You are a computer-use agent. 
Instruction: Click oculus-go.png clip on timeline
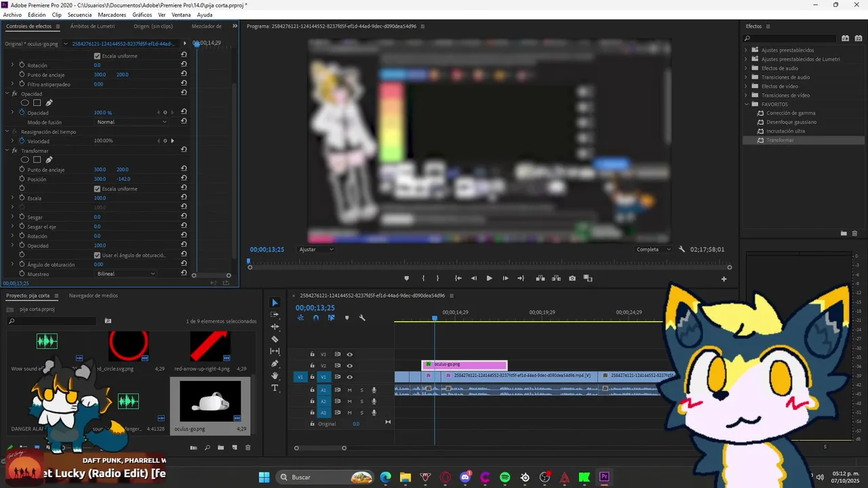tap(465, 365)
